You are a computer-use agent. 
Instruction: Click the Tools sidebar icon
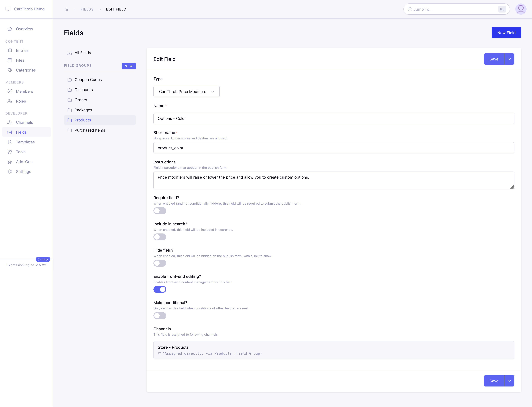point(10,152)
